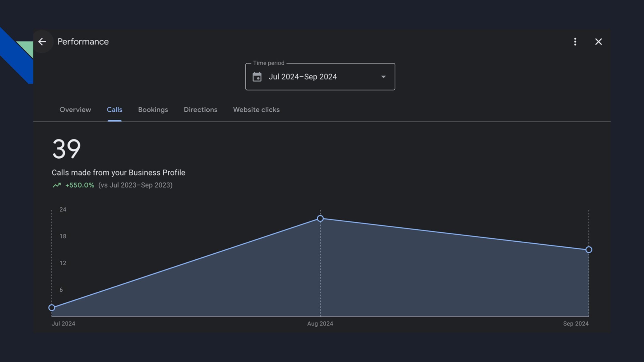The width and height of the screenshot is (644, 362).
Task: Select the Calls tab
Action: 114,110
